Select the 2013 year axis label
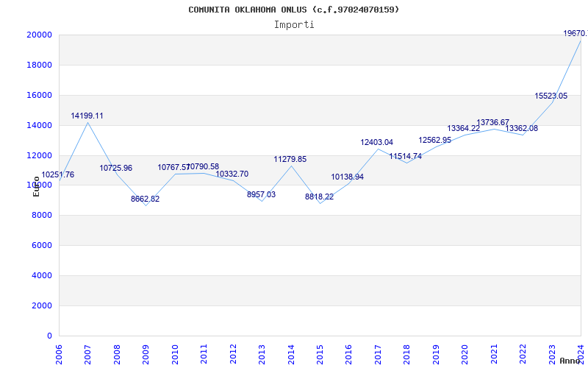Viewport: 588px width, 368px height. (262, 355)
